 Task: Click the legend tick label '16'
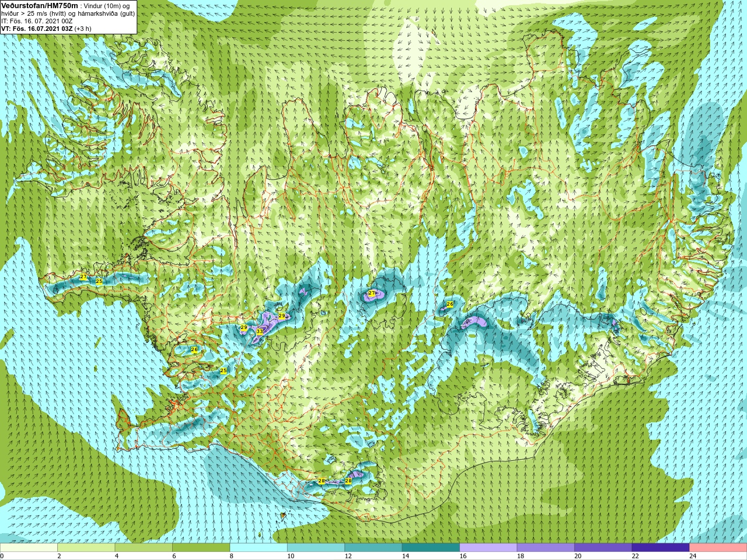[463, 556]
